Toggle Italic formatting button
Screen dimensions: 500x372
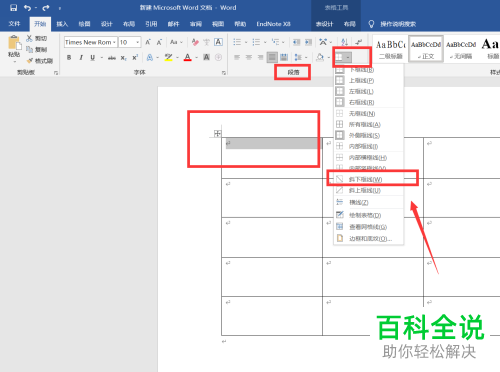81,57
